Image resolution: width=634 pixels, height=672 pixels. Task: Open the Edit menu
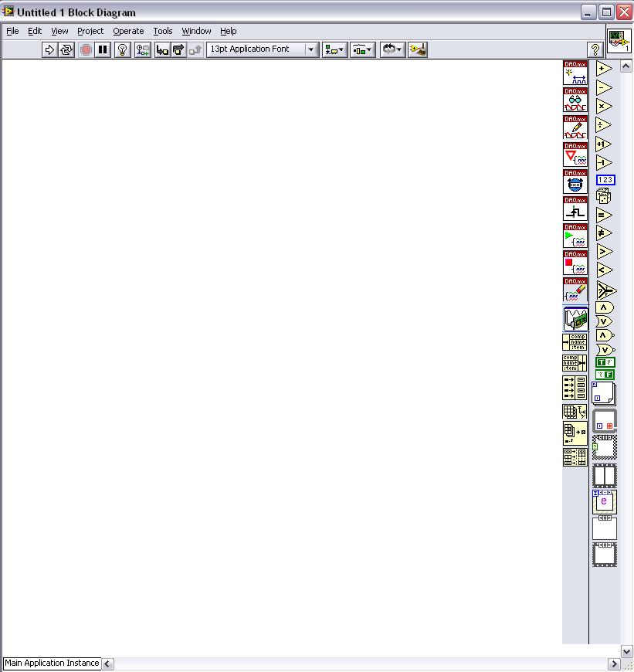point(35,31)
